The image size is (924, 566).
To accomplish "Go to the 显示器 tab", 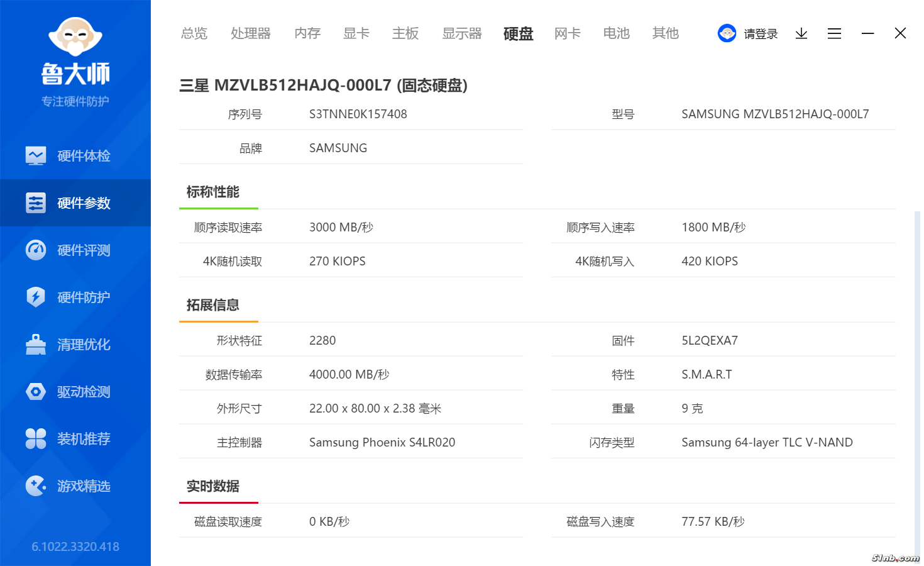I will click(461, 33).
